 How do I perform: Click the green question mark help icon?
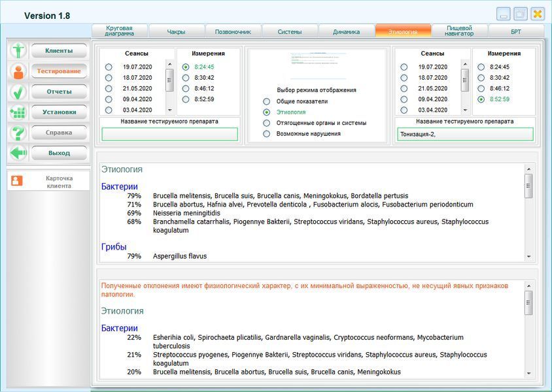pos(18,133)
